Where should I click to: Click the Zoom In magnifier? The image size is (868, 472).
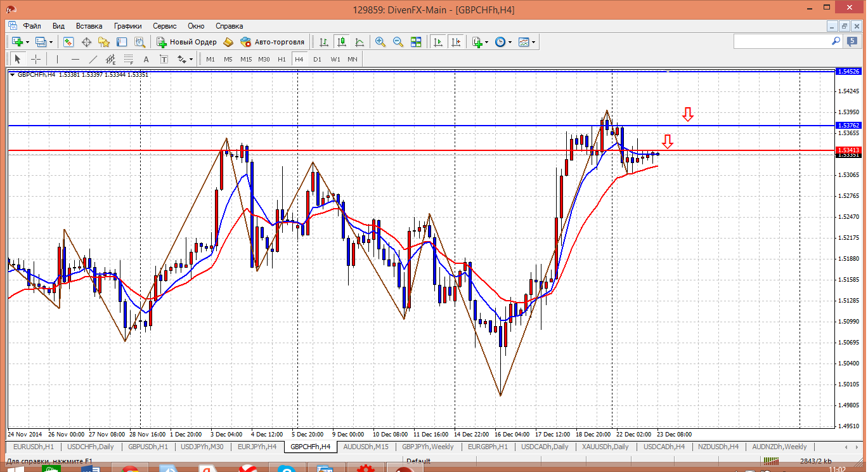click(x=380, y=42)
